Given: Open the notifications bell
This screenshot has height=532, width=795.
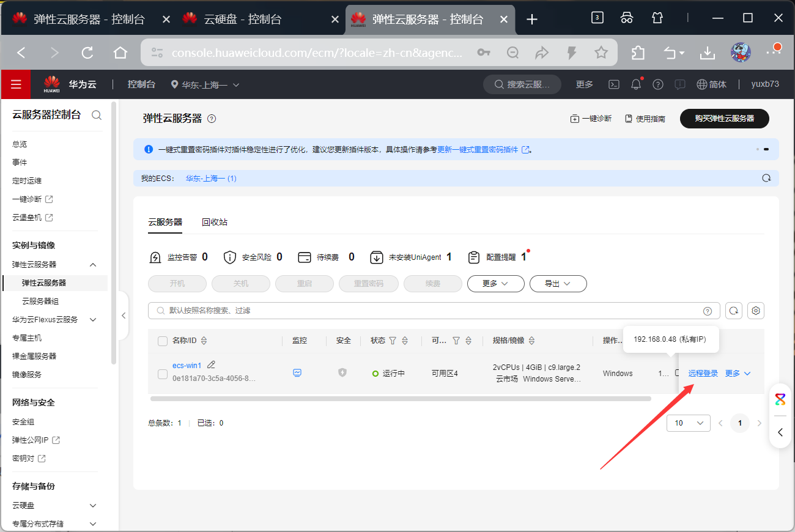Looking at the screenshot, I should tap(637, 84).
